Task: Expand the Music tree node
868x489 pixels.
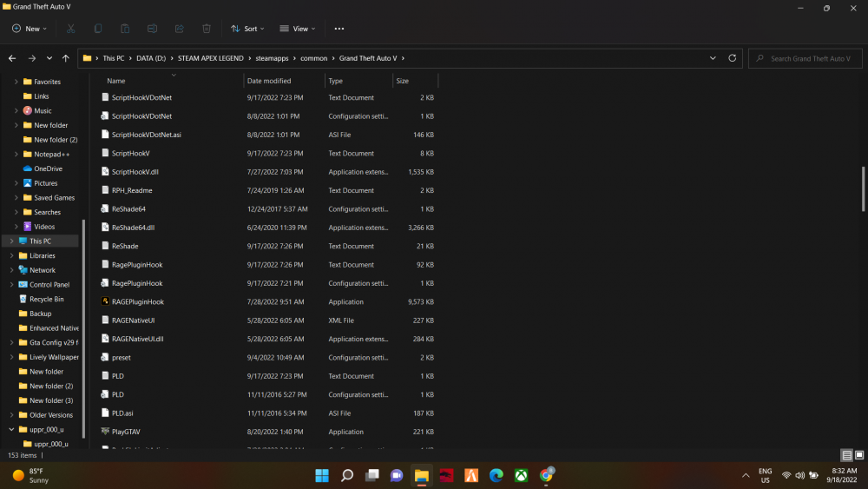Action: pos(16,111)
